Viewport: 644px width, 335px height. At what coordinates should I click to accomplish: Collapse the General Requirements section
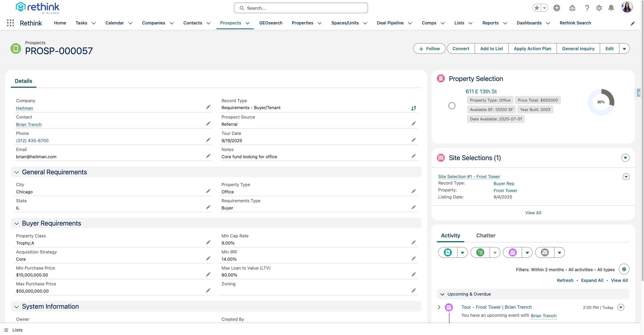[17, 172]
